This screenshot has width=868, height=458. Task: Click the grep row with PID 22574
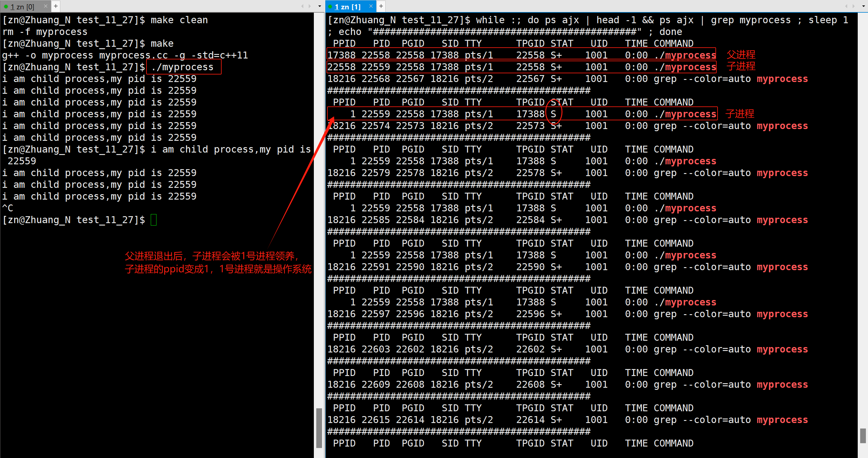(568, 126)
